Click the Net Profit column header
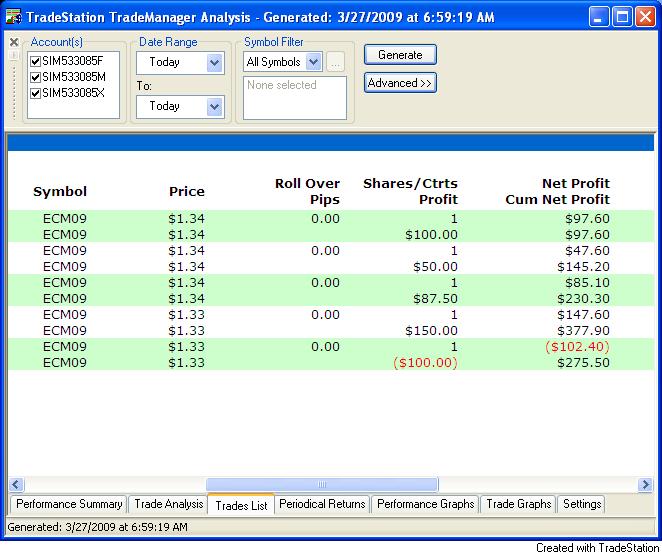The image size is (662, 554). pyautogui.click(x=576, y=184)
